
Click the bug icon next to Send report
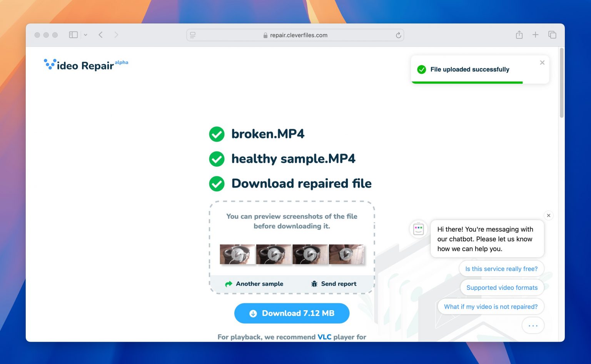pos(314,284)
